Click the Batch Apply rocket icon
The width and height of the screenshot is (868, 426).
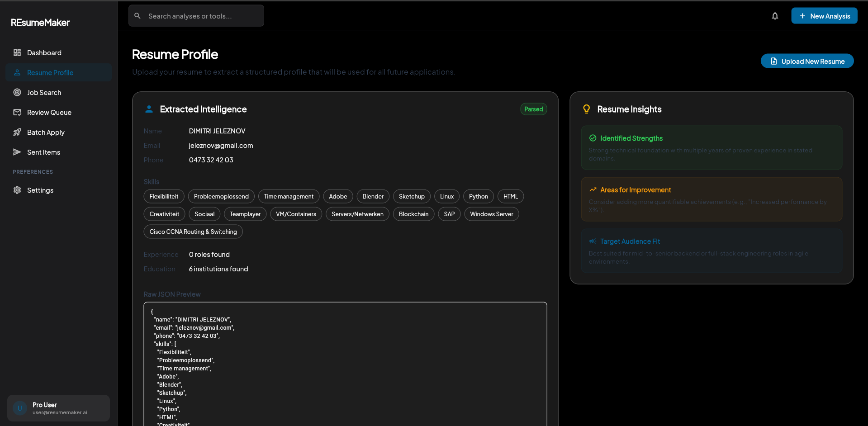tap(17, 132)
